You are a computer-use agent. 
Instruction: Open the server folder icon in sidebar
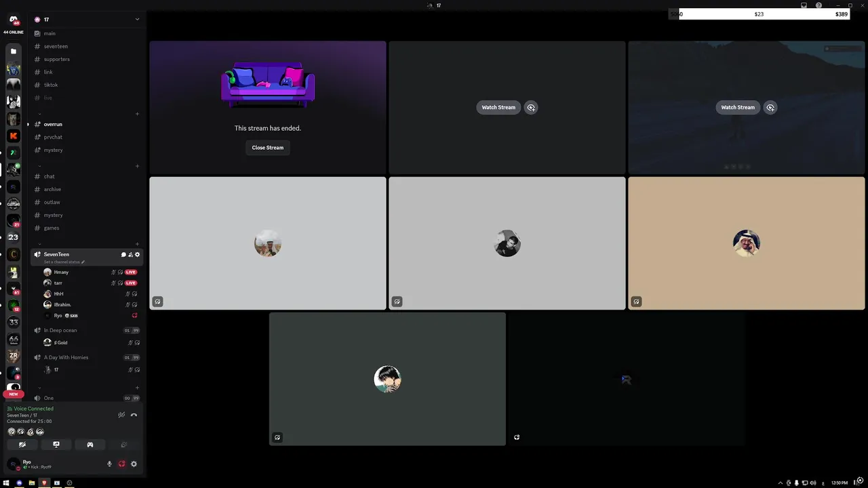click(x=13, y=51)
